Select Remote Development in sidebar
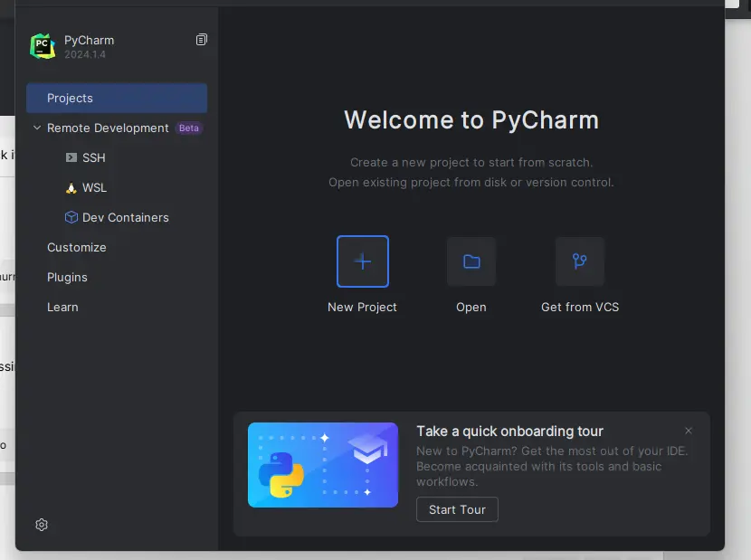751x560 pixels. pyautogui.click(x=108, y=128)
